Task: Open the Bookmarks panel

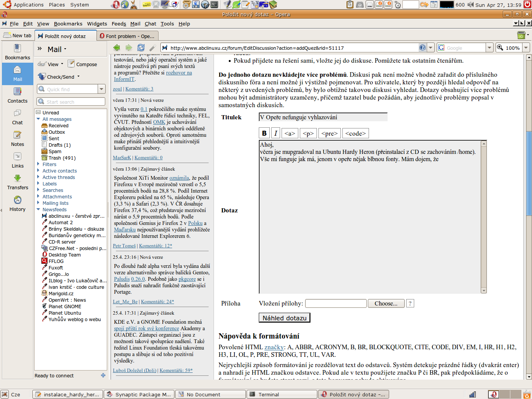Action: [x=17, y=52]
